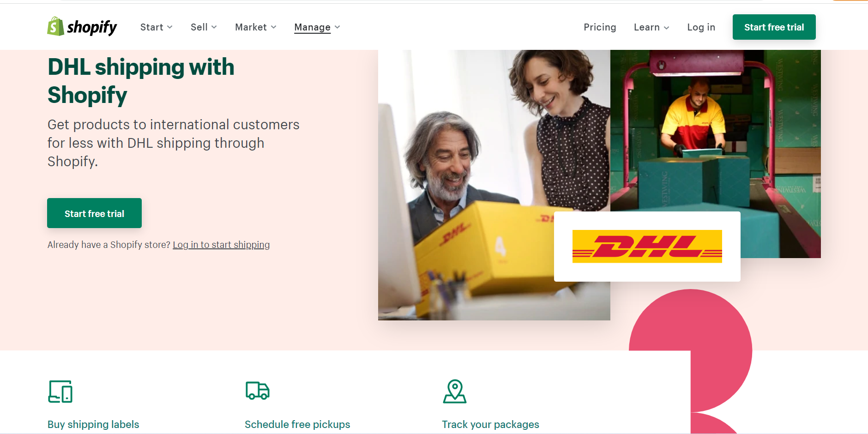Click the Shopify bag logo icon
The image size is (868, 434).
click(x=55, y=27)
